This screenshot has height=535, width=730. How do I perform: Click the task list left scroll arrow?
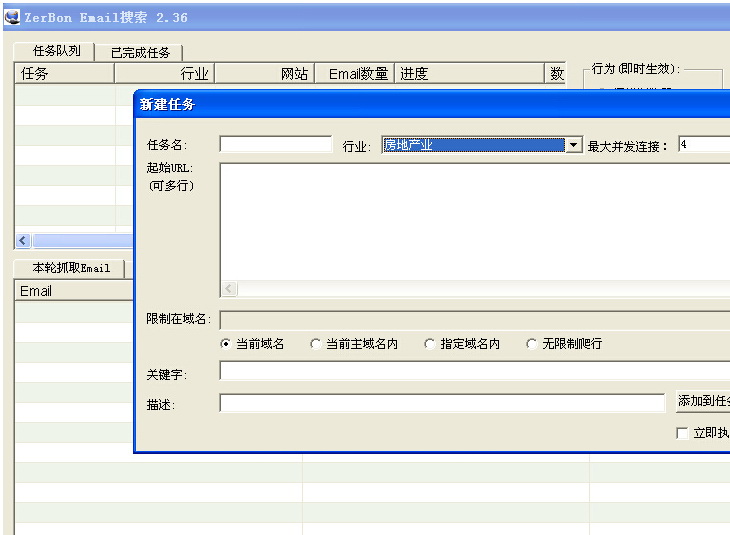23,241
